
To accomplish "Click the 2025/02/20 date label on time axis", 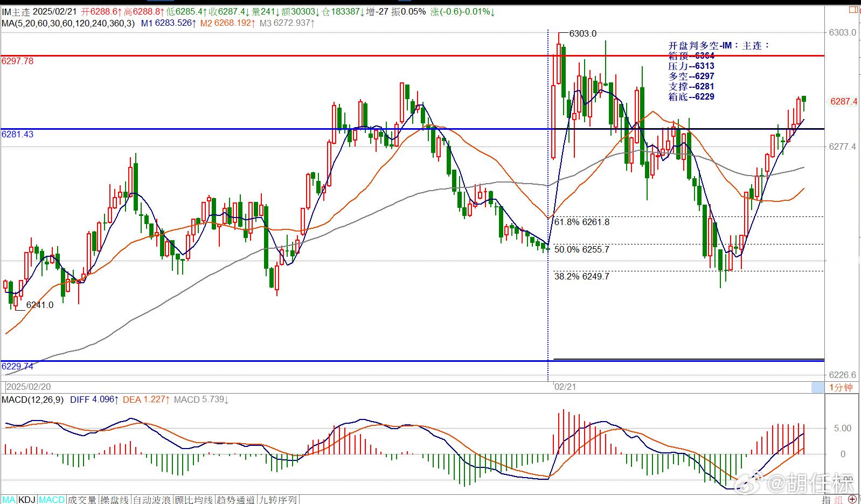I will click(x=28, y=387).
